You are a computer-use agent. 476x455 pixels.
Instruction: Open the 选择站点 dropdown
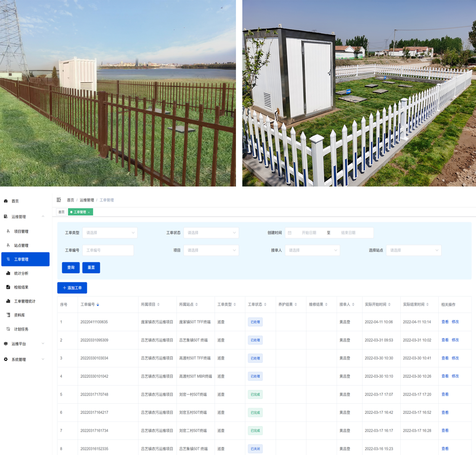(x=414, y=250)
